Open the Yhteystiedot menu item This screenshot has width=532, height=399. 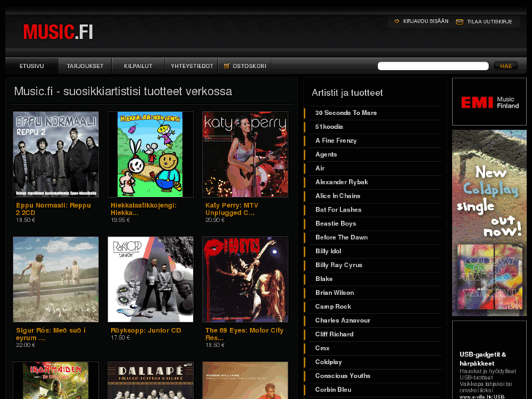coord(192,66)
